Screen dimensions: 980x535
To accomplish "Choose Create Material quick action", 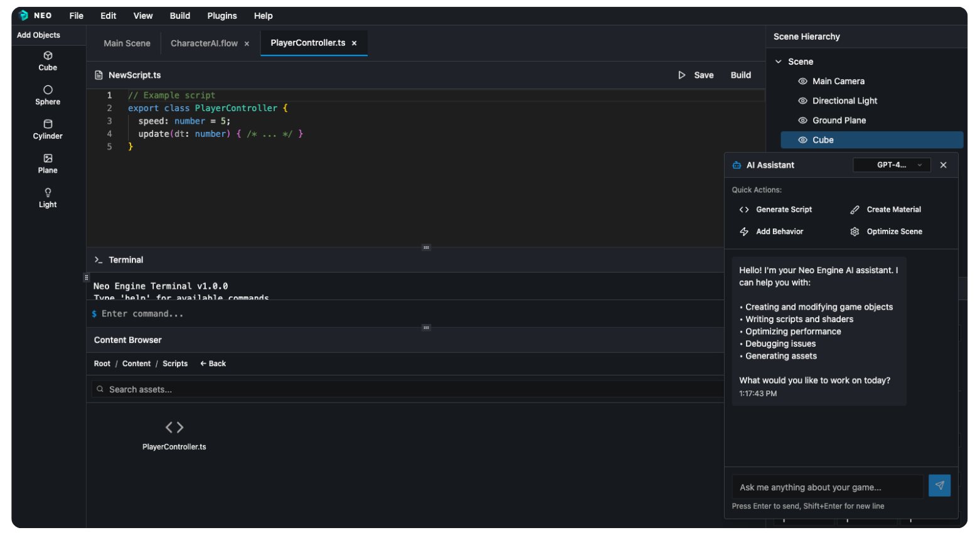I will click(886, 210).
